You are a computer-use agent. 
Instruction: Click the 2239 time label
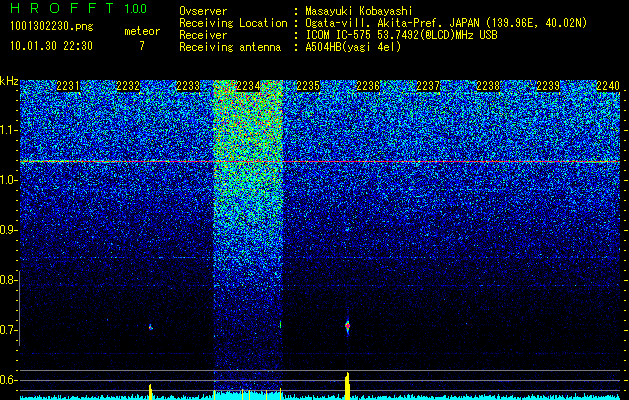(x=548, y=86)
